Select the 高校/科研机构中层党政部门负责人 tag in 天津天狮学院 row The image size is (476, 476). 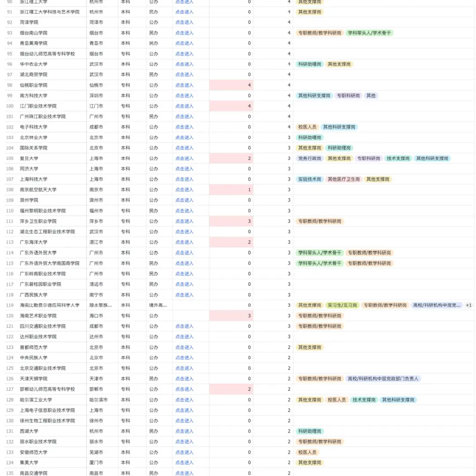pyautogui.click(x=383, y=379)
